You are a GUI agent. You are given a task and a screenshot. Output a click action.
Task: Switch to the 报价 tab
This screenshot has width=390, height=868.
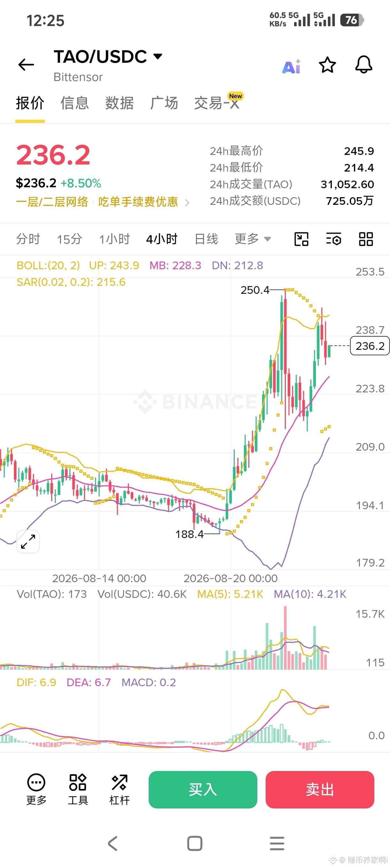(x=30, y=103)
